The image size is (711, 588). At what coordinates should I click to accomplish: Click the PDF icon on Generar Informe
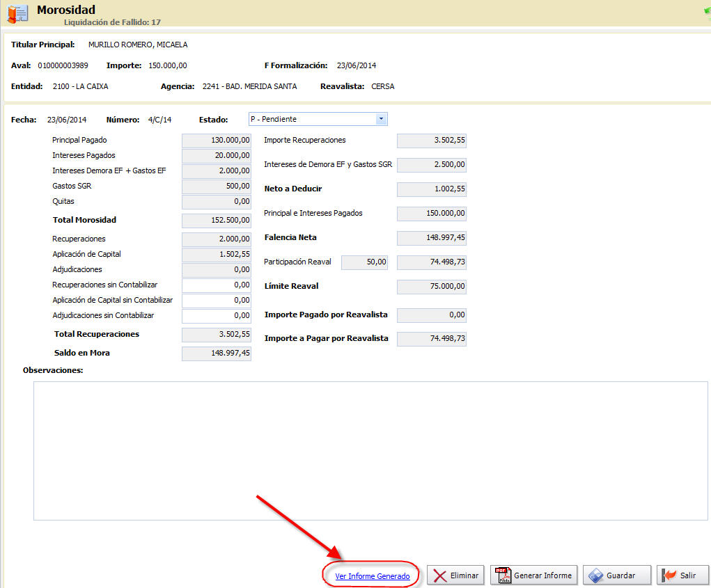click(x=503, y=575)
